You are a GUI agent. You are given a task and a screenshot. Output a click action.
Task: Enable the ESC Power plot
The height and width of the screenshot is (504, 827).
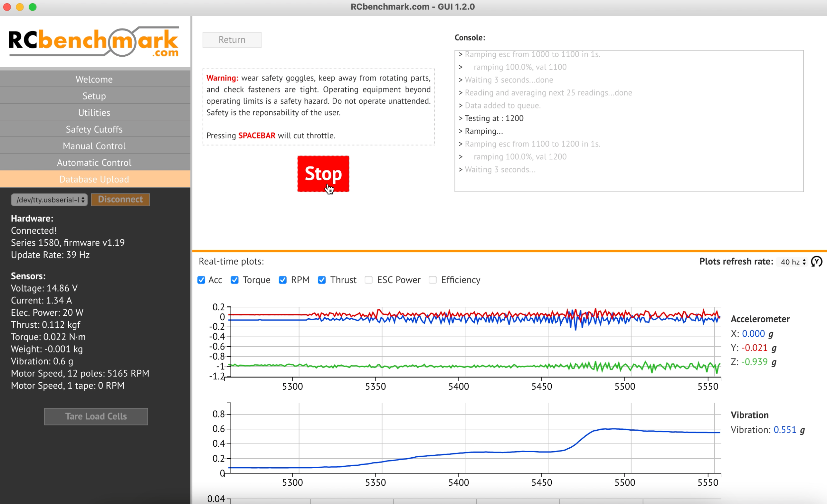[368, 280]
